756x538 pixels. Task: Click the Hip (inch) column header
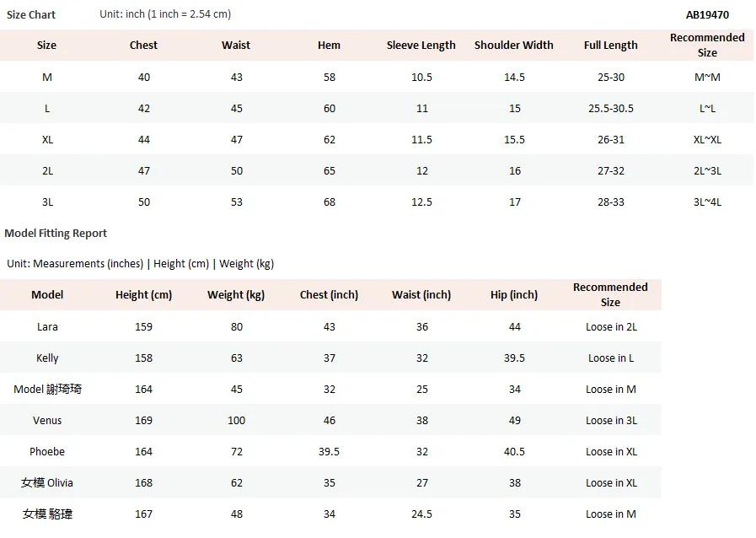(x=514, y=295)
